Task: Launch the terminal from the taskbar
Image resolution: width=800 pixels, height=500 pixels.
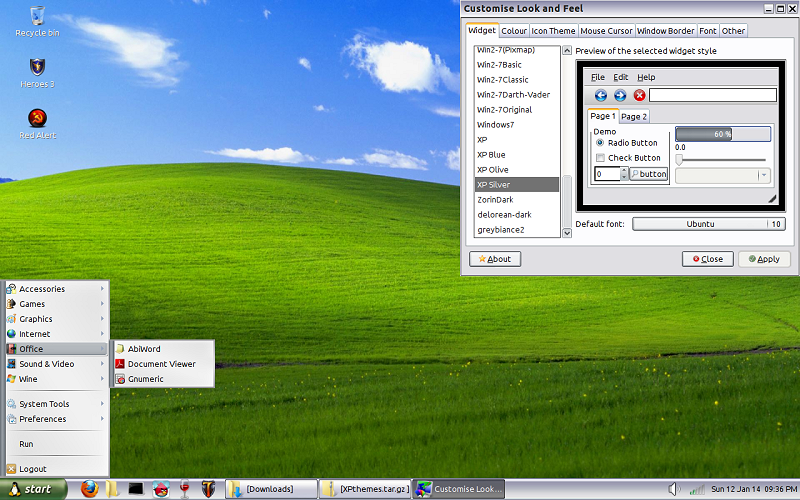Action: tap(136, 489)
